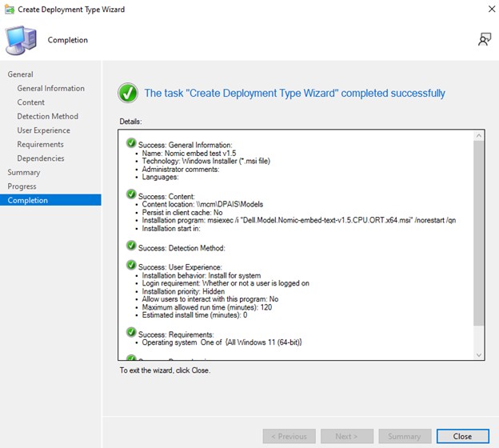
Task: Select Requirements step in sidebar
Action: coord(41,144)
